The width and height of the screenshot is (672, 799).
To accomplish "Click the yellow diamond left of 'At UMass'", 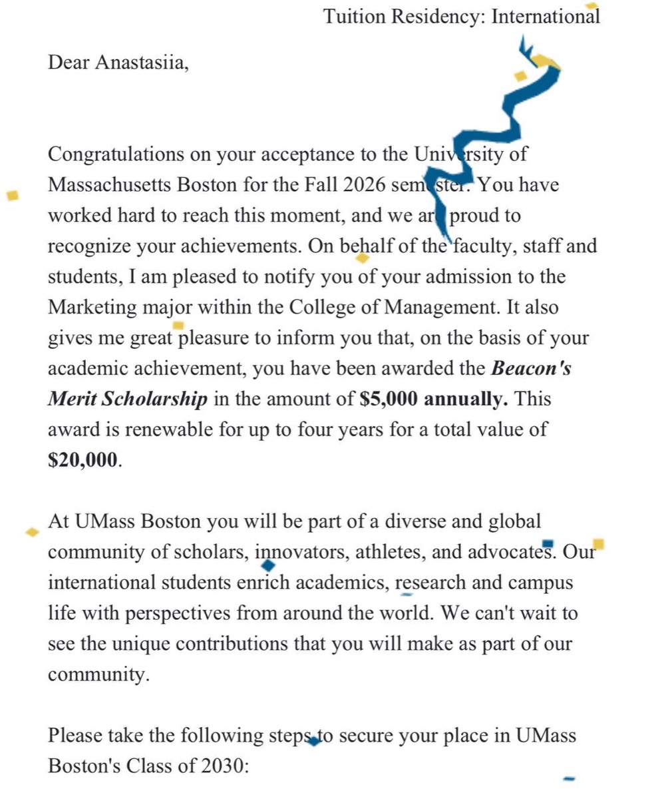I will (x=31, y=532).
